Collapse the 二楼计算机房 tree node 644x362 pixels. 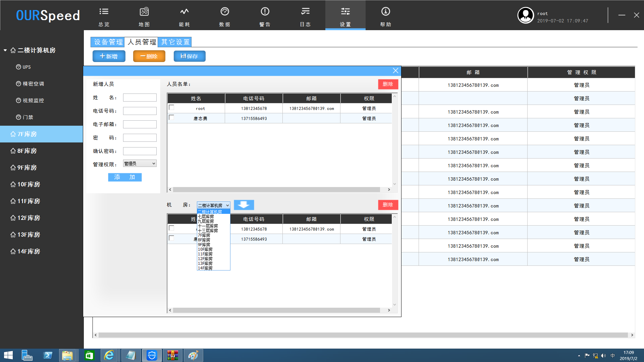(5, 50)
